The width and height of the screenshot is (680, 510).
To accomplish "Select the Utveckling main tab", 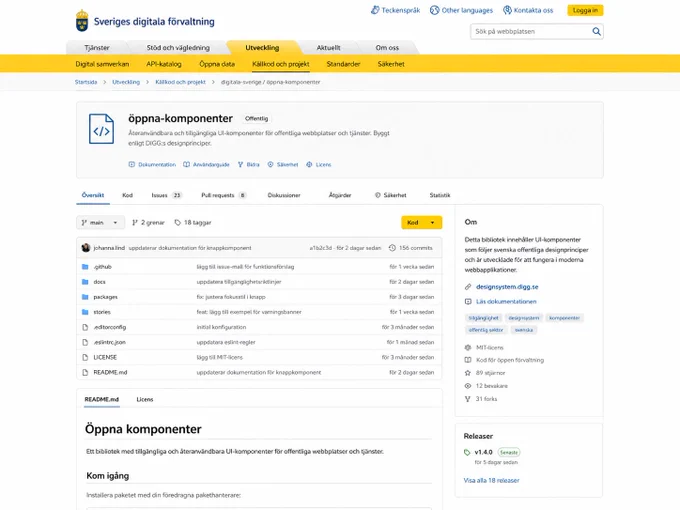I will coord(262,48).
